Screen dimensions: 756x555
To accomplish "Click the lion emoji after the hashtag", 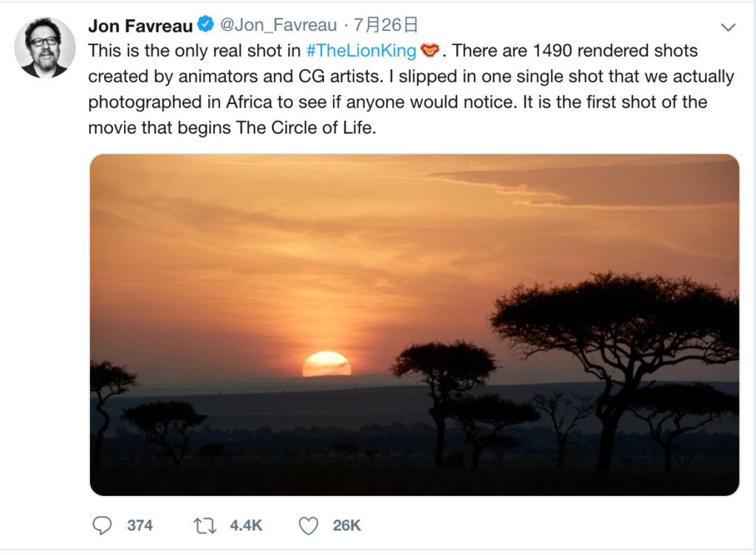I will pos(430,51).
